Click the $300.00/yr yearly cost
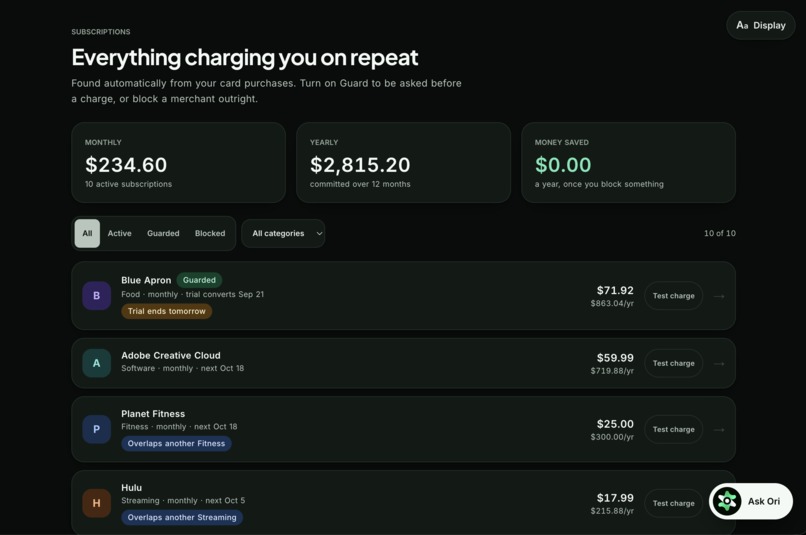The width and height of the screenshot is (806, 535). 612,437
